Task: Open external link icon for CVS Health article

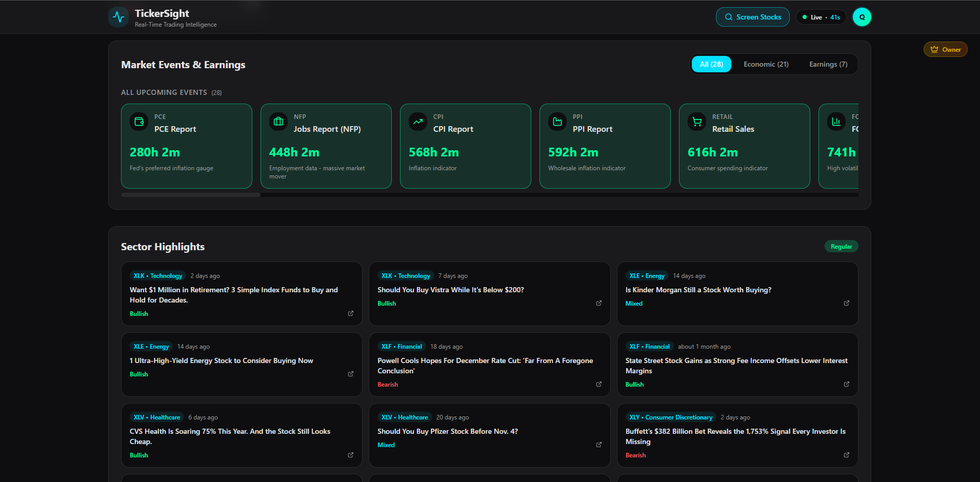Action: coord(351,455)
